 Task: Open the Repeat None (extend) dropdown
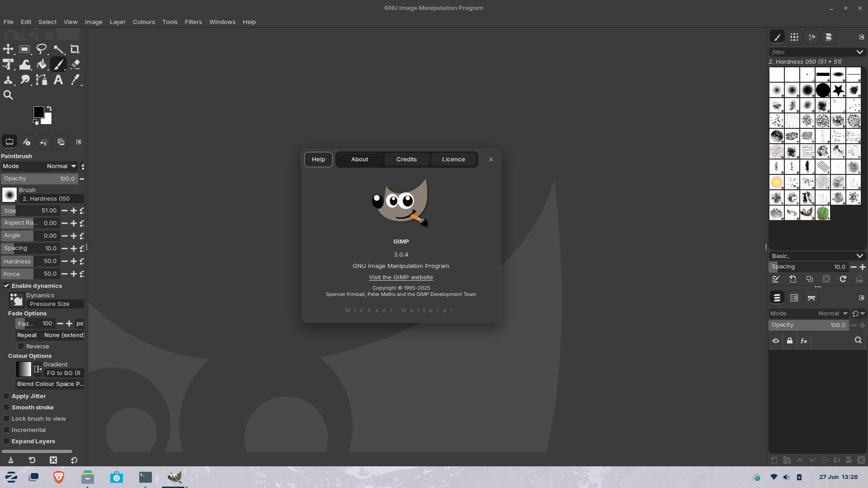[x=50, y=335]
